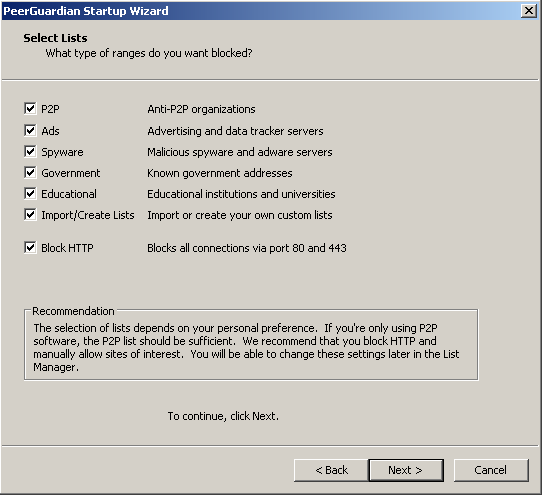Image resolution: width=542 pixels, height=495 pixels.
Task: Return to the previous page with Back
Action: click(x=331, y=470)
